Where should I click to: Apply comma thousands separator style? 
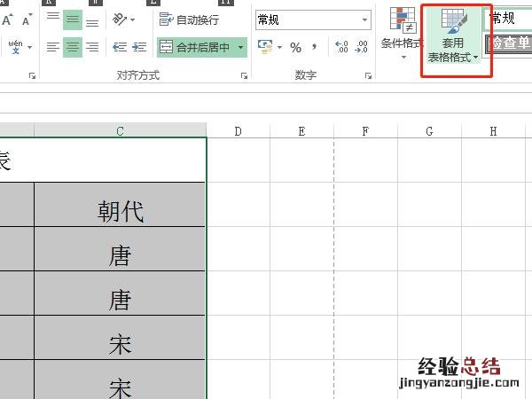[x=315, y=47]
